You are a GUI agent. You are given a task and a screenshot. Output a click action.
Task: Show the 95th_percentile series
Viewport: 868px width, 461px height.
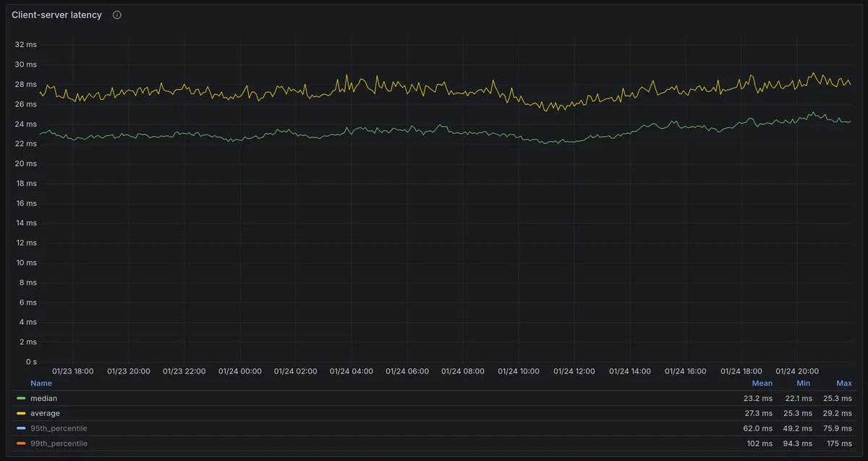pyautogui.click(x=59, y=428)
